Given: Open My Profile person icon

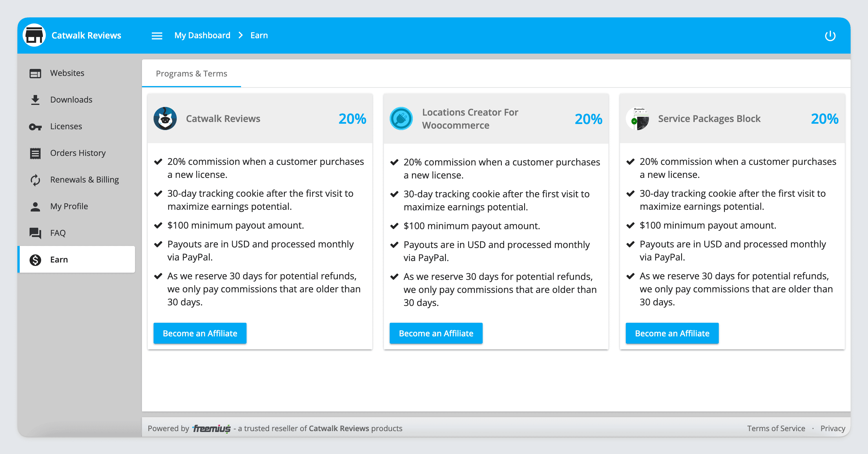Looking at the screenshot, I should click(35, 207).
